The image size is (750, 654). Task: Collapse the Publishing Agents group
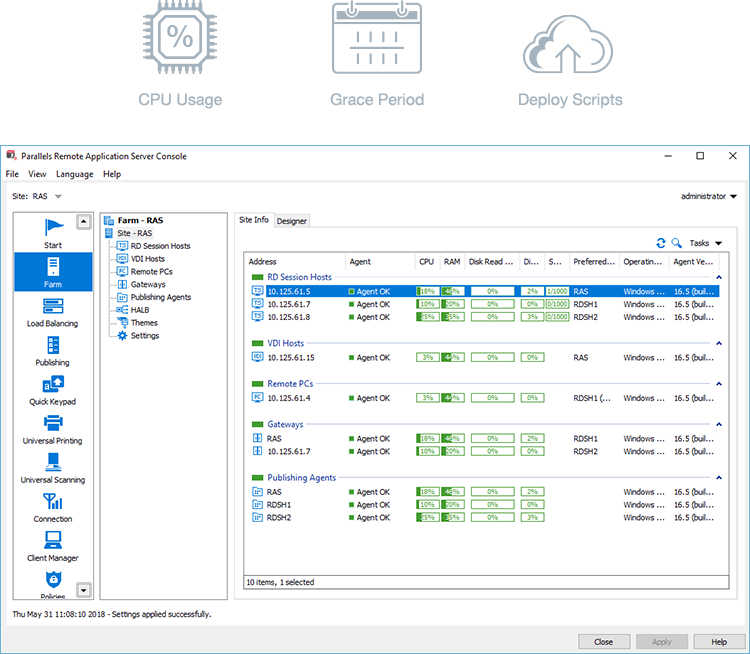pyautogui.click(x=718, y=478)
